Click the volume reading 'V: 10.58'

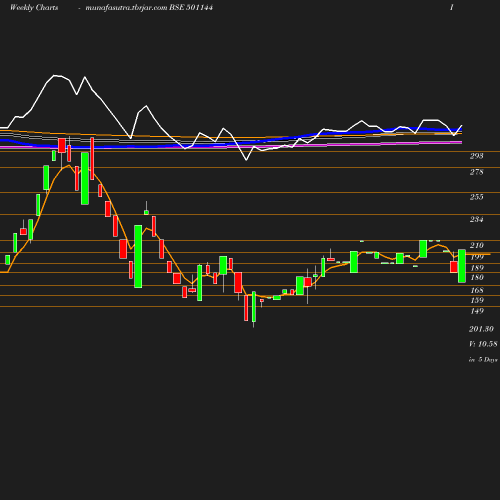[x=483, y=344]
